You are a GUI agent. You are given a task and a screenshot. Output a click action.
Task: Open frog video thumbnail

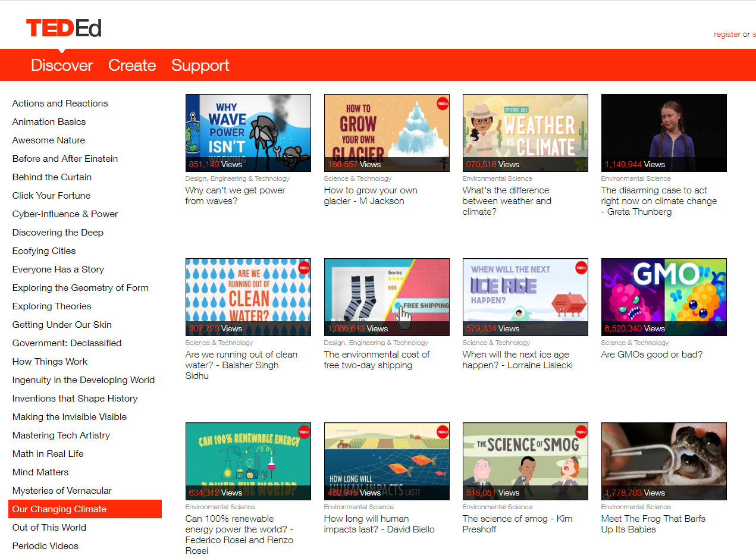pyautogui.click(x=664, y=461)
